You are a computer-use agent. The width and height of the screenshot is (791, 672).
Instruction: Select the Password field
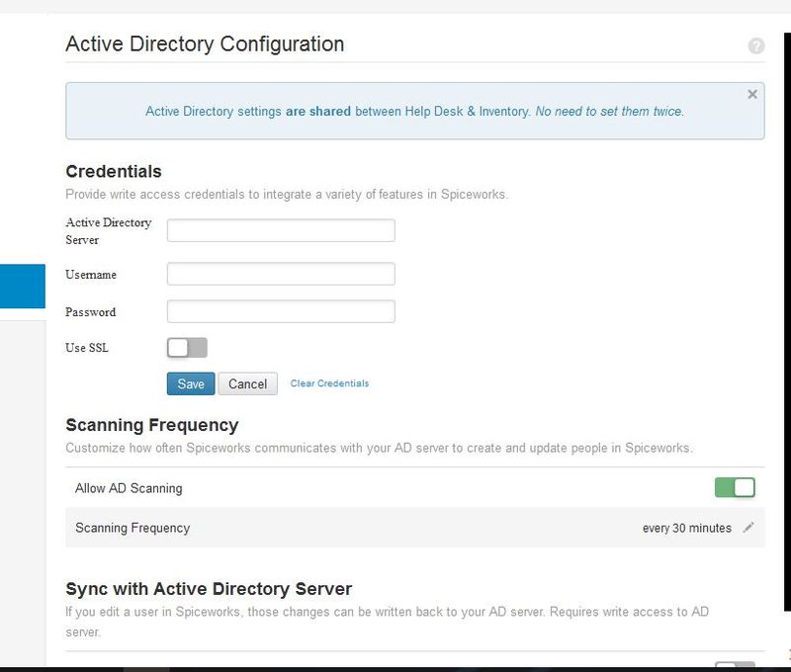pos(280,312)
